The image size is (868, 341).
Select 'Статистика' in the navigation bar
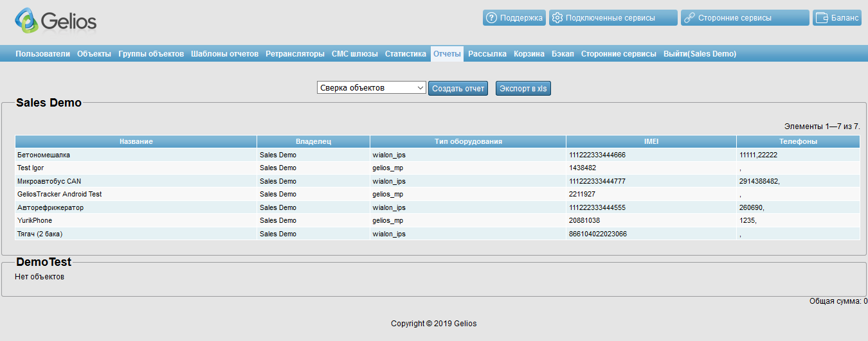(x=405, y=54)
